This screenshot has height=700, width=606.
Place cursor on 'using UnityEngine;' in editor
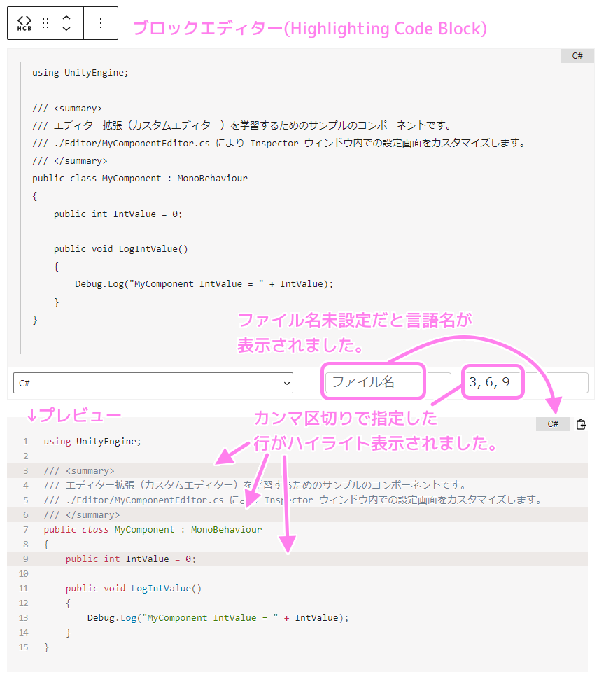[x=80, y=73]
